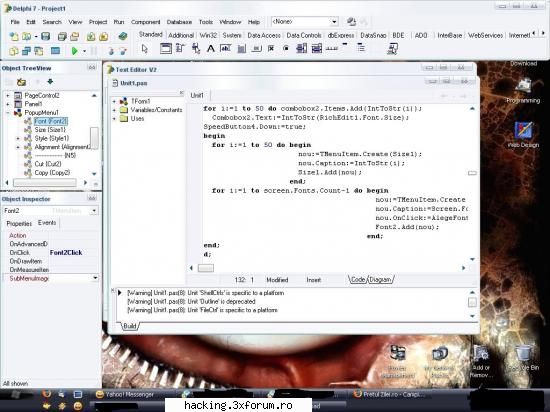Select the arrow pointer tool in palette
The width and height of the screenshot is (550, 412).
[x=145, y=49]
